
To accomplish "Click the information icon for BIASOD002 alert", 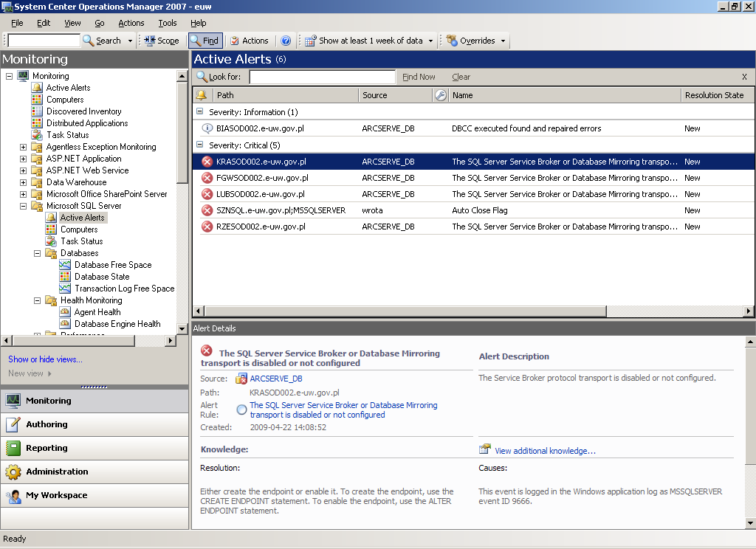I will tap(207, 128).
